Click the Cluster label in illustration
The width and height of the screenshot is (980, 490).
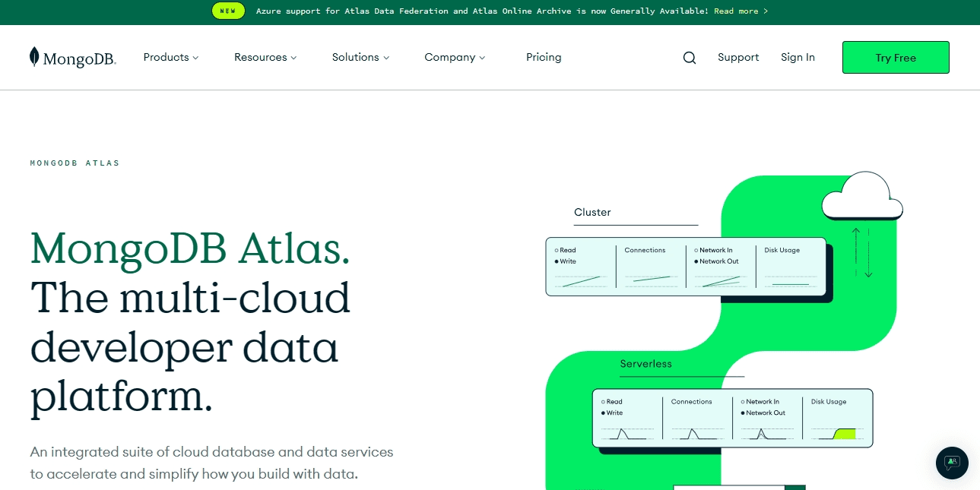tap(592, 212)
